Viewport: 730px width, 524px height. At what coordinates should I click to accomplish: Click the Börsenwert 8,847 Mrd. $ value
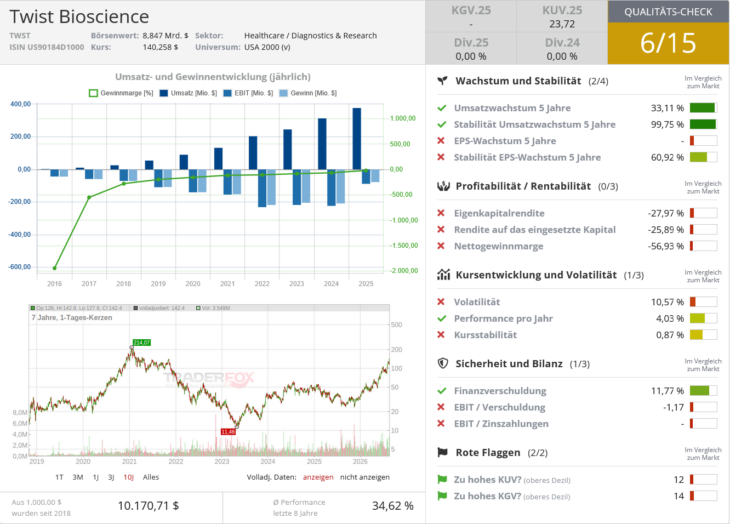point(165,35)
